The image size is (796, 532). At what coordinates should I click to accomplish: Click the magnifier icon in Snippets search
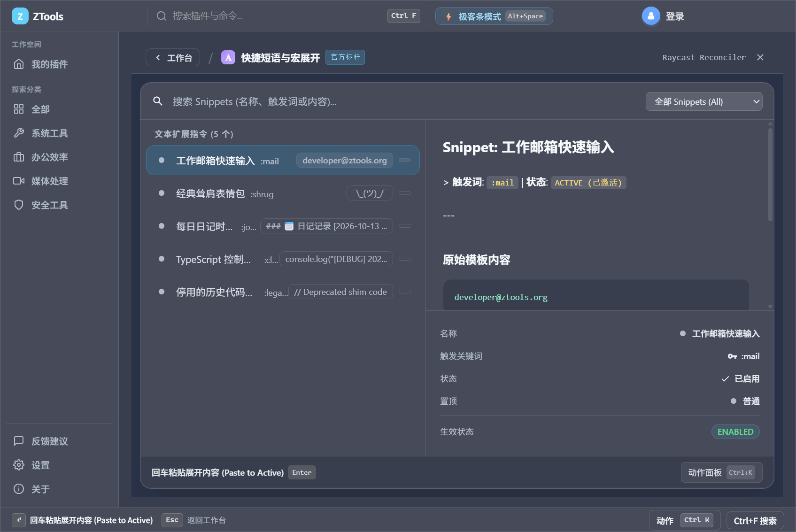pos(158,101)
